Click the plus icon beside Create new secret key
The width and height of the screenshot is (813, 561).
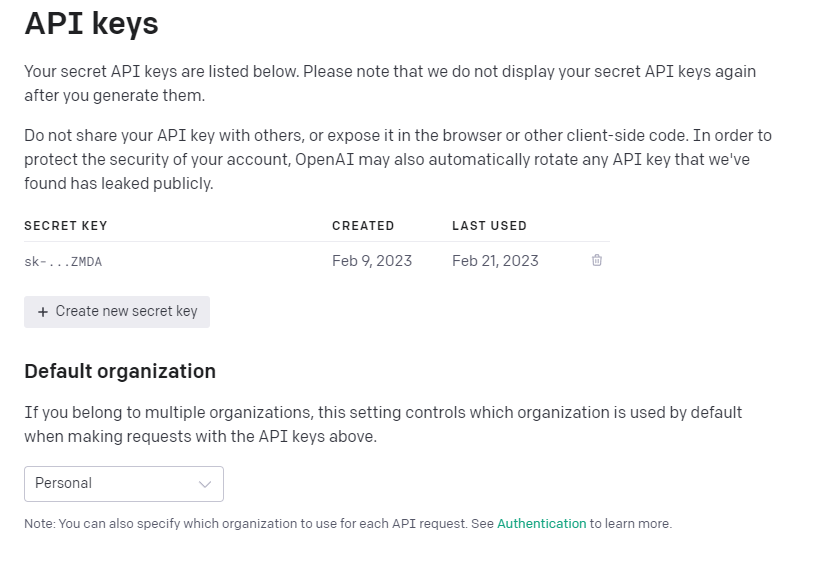43,312
